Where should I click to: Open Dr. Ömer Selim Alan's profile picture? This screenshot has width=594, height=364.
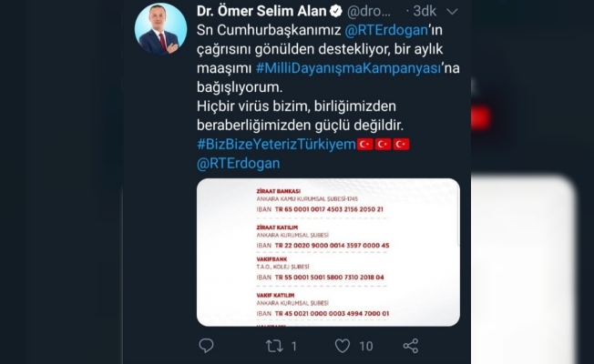[x=160, y=29]
